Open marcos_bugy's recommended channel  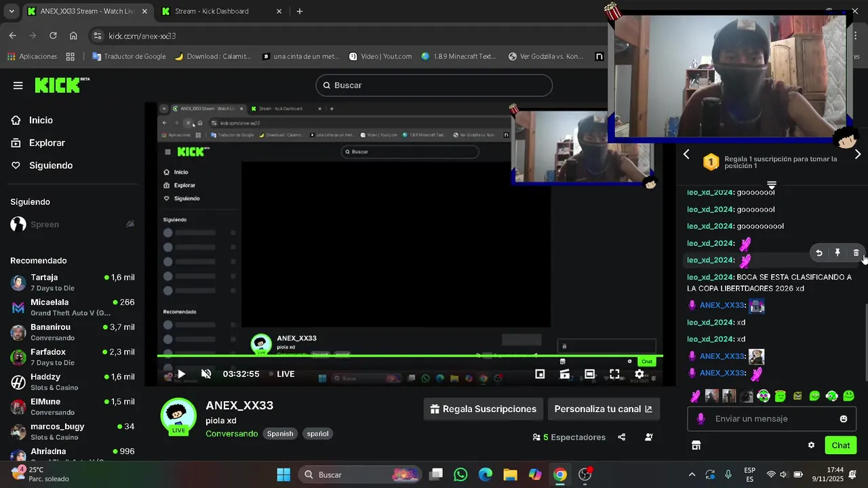[73, 432]
